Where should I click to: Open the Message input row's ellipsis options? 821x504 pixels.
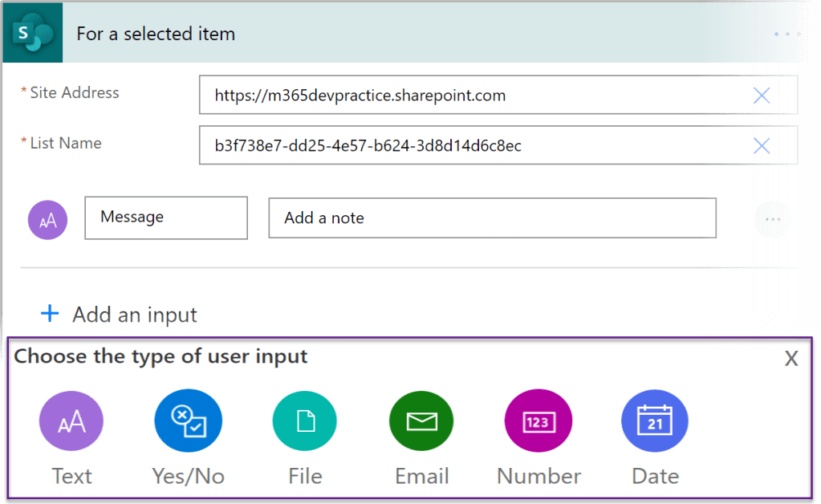(x=773, y=219)
